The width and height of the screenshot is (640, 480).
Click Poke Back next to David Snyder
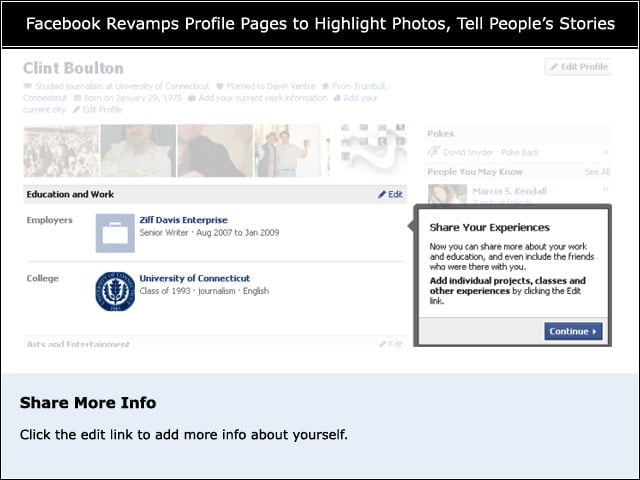520,152
